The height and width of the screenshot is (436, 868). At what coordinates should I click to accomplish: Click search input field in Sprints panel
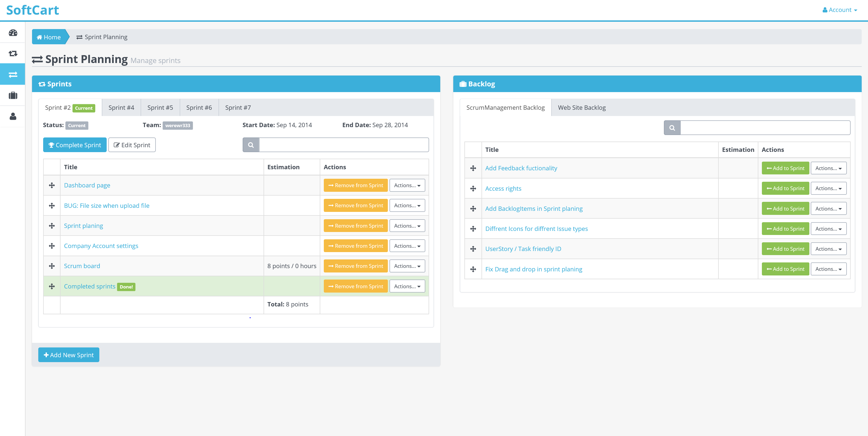(x=344, y=145)
